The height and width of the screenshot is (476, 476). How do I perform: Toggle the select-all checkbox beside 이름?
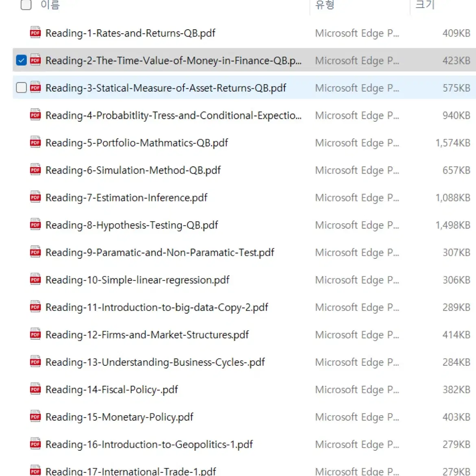pos(26,4)
